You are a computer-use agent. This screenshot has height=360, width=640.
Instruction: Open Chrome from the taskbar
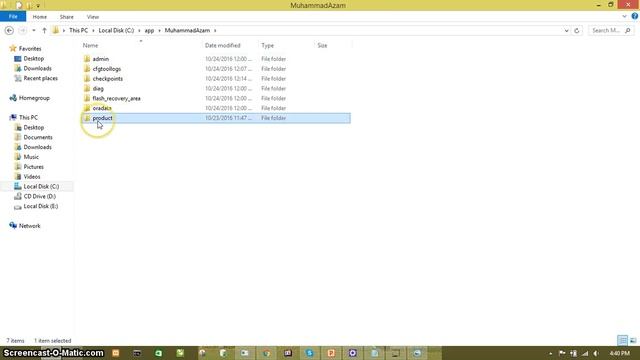pyautogui.click(x=266, y=353)
